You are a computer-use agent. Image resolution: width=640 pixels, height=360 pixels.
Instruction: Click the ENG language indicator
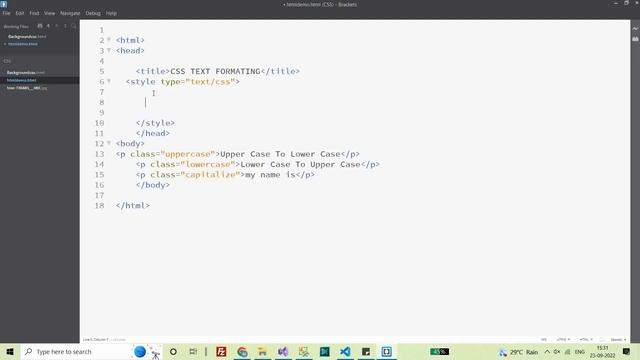click(x=580, y=351)
